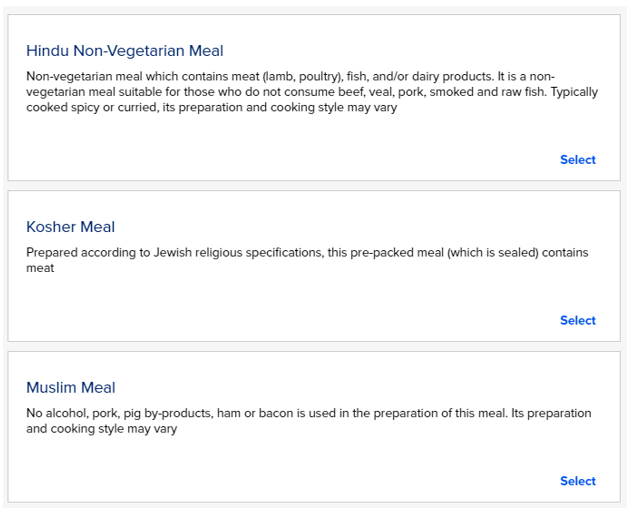Choose Kosher Meal with its Select link

click(577, 321)
